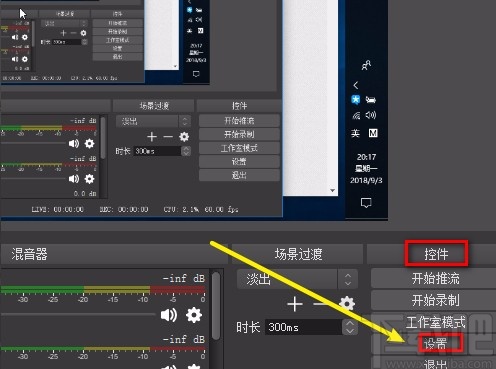Click the CPU: 2.1%, 60.00 fps status text

pos(201,209)
